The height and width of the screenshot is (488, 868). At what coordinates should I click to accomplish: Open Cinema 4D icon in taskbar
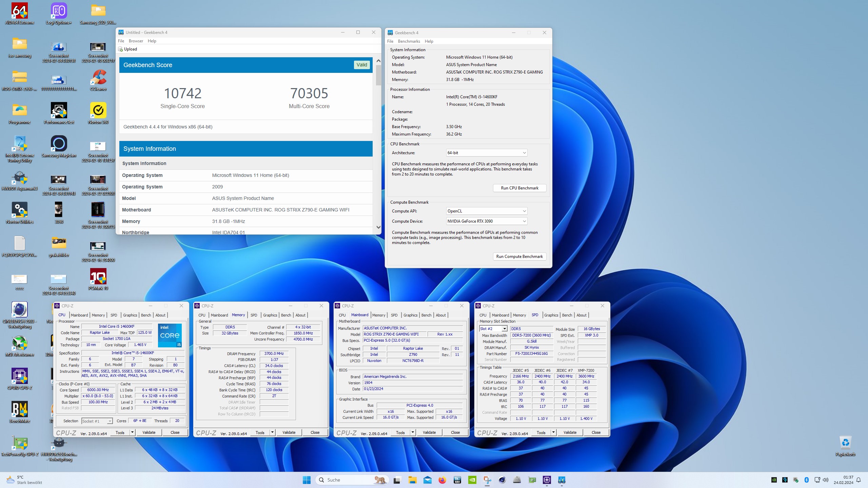[x=502, y=480]
